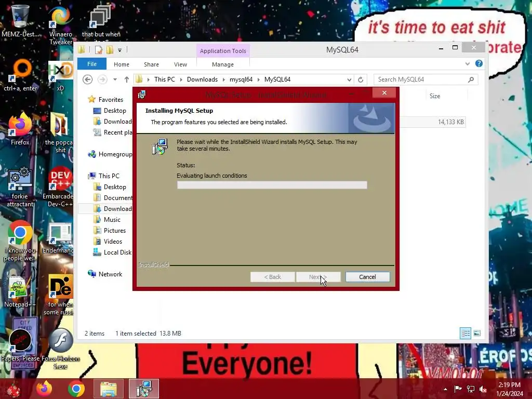Open the View ribbon tab
This screenshot has height=399, width=532.
[180, 64]
